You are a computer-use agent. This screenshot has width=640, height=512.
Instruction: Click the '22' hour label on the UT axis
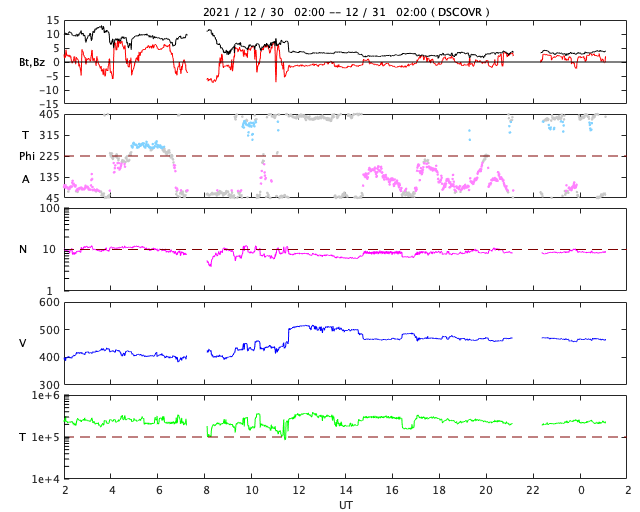[x=533, y=490]
